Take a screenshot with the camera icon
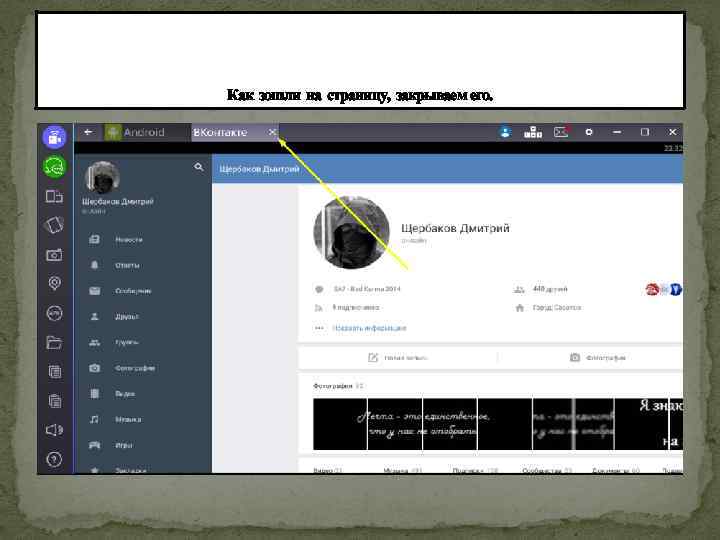The width and height of the screenshot is (720, 540). pos(55,255)
